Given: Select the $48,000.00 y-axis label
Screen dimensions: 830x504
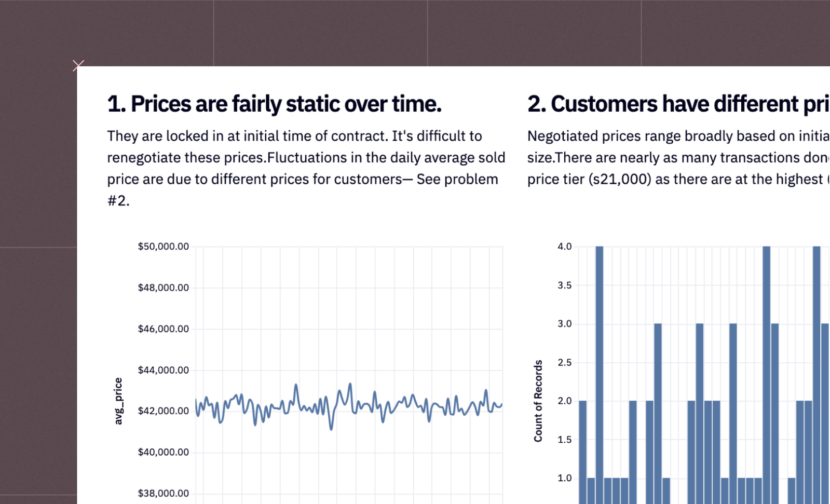Looking at the screenshot, I should [163, 288].
